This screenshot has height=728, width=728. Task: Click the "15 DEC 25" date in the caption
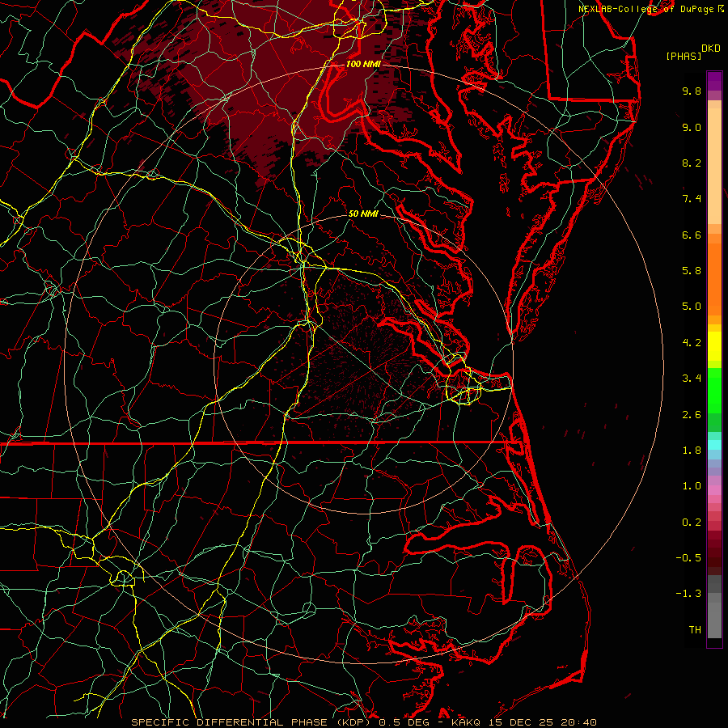pyautogui.click(x=522, y=722)
